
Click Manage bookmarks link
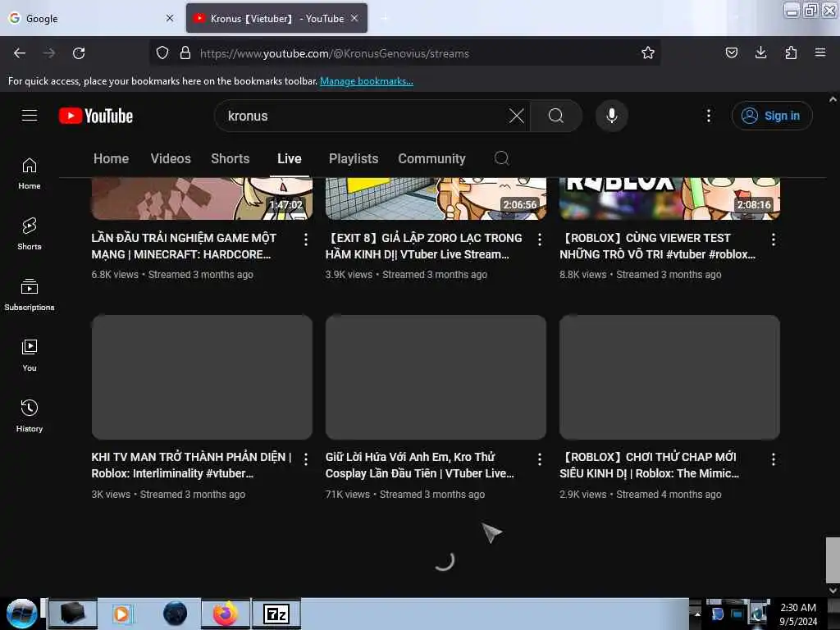367,81
